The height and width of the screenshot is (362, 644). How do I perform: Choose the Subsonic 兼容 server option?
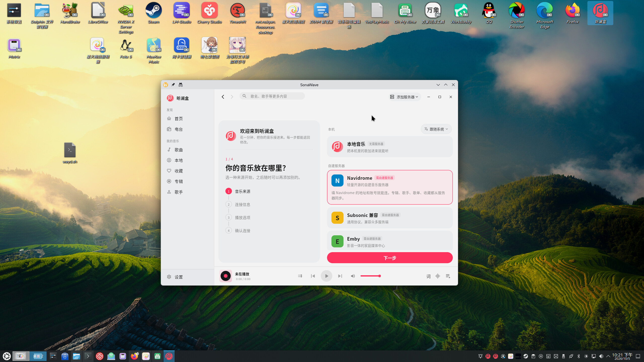click(x=390, y=218)
